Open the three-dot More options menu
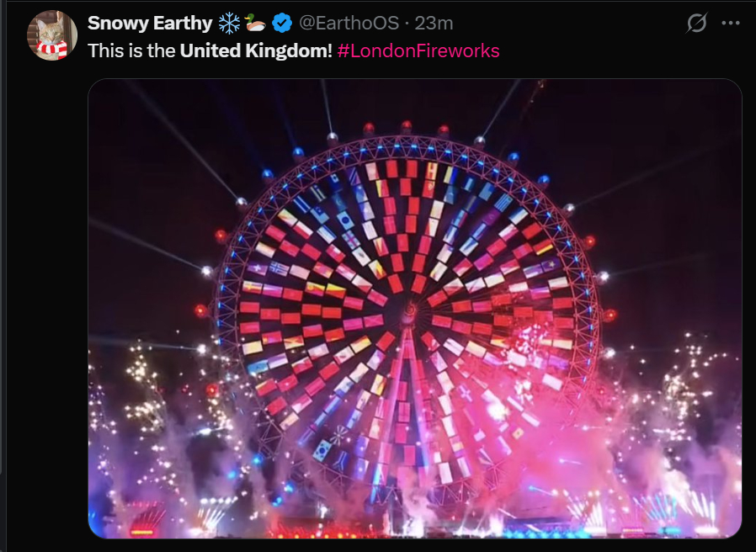 tap(730, 23)
